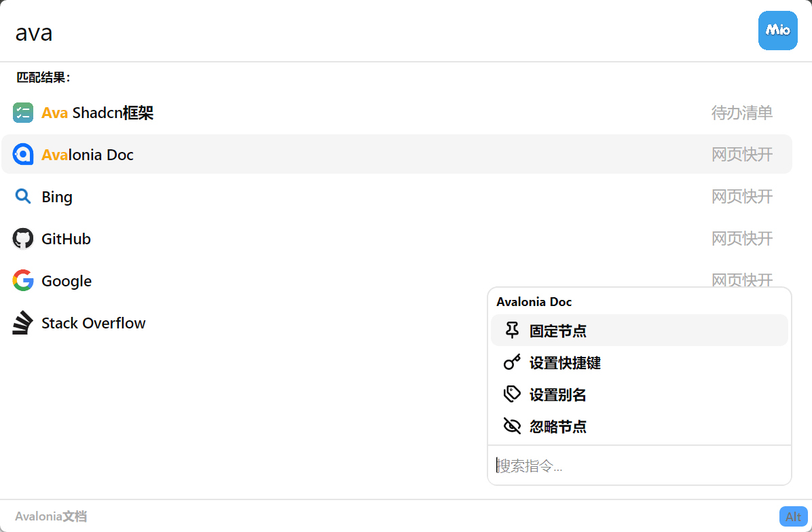812x532 pixels.
Task: Click the 网页快开 label on GitHub row
Action: (x=741, y=239)
